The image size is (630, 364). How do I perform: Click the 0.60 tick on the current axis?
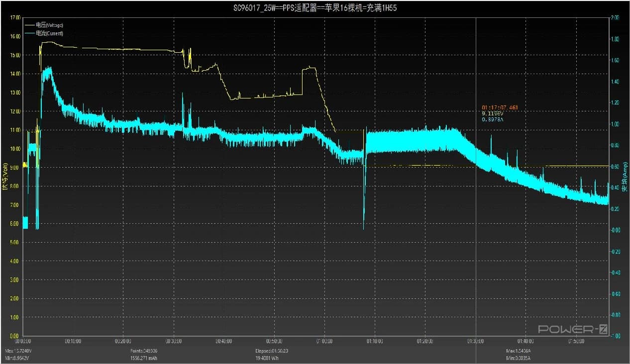point(615,167)
